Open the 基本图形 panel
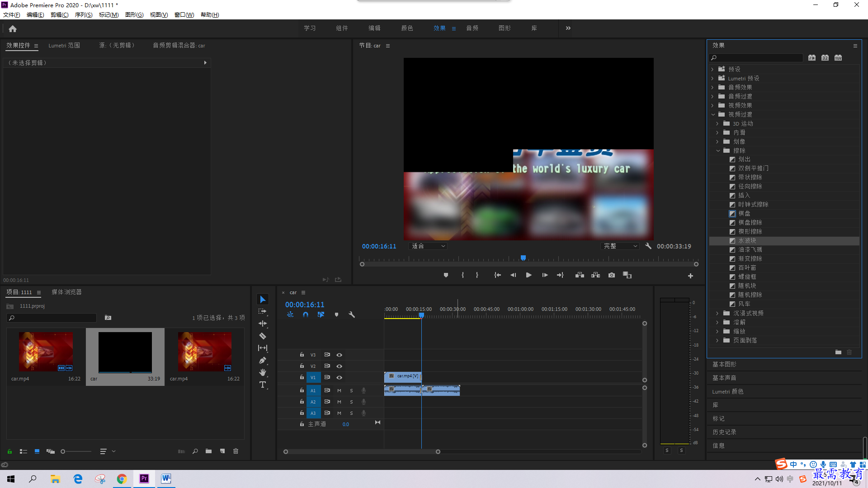The height and width of the screenshot is (488, 868). tap(724, 364)
